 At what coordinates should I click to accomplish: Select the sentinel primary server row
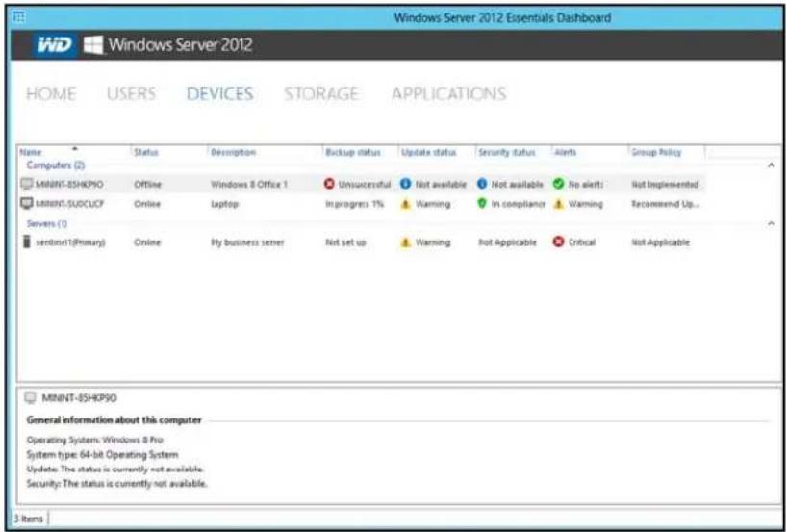[362, 242]
